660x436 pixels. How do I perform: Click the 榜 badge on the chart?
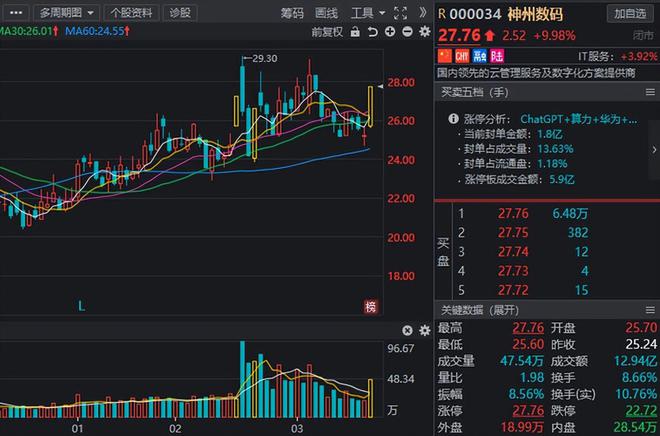[x=371, y=306]
